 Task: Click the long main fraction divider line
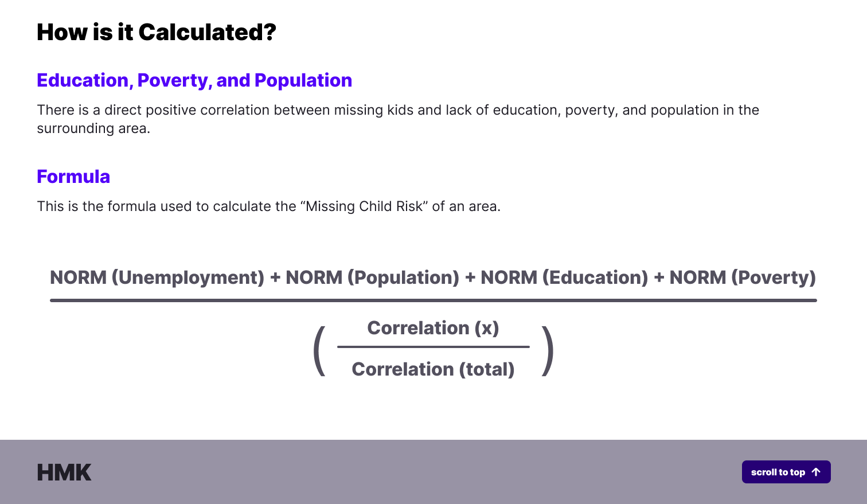click(433, 300)
